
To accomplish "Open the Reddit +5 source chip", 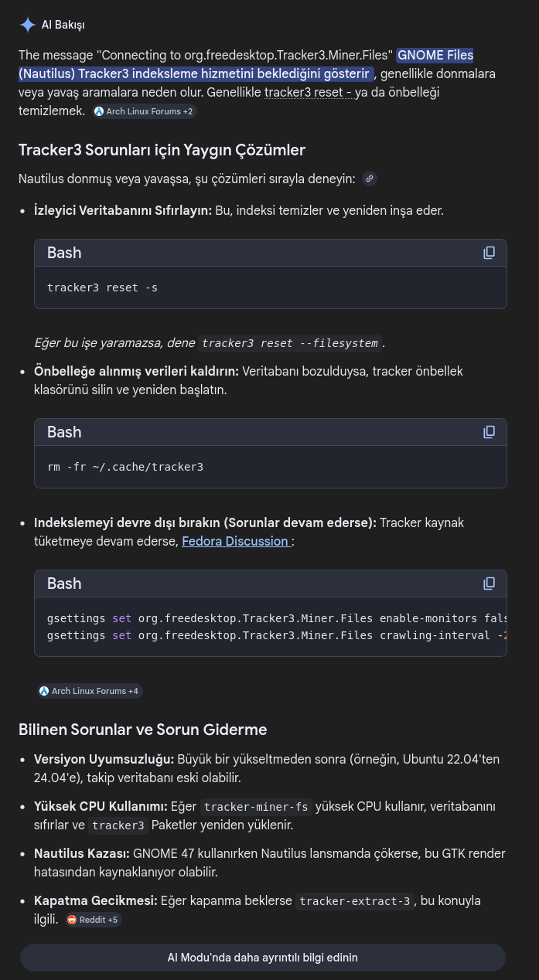I will coord(92,920).
